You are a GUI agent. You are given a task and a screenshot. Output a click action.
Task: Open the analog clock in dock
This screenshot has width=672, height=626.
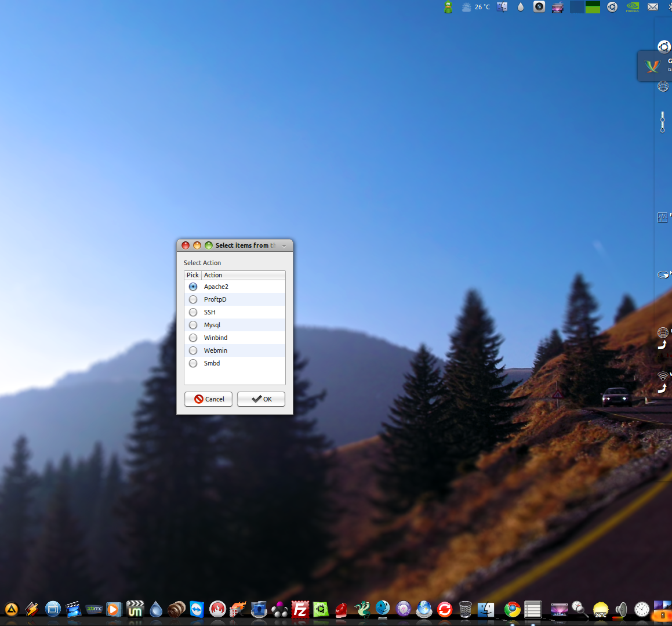[x=642, y=609]
